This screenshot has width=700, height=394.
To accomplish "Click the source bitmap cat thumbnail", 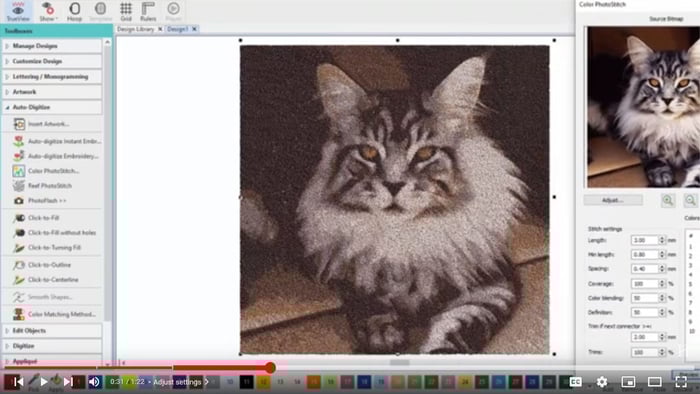I will (643, 107).
